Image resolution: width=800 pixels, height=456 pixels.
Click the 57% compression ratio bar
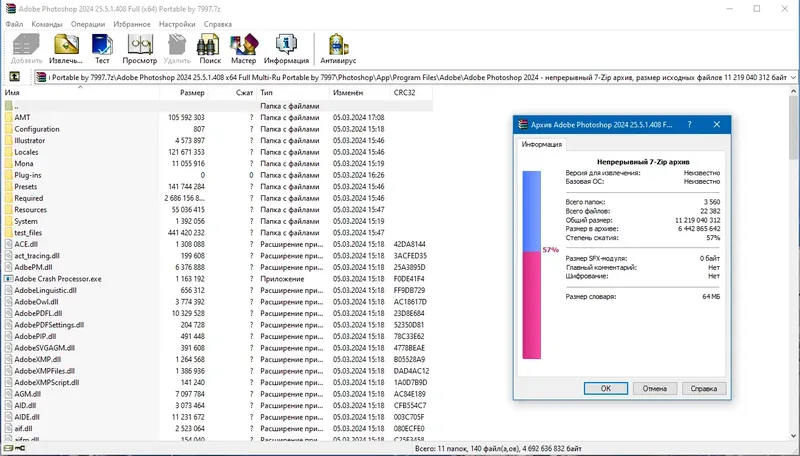point(531,265)
